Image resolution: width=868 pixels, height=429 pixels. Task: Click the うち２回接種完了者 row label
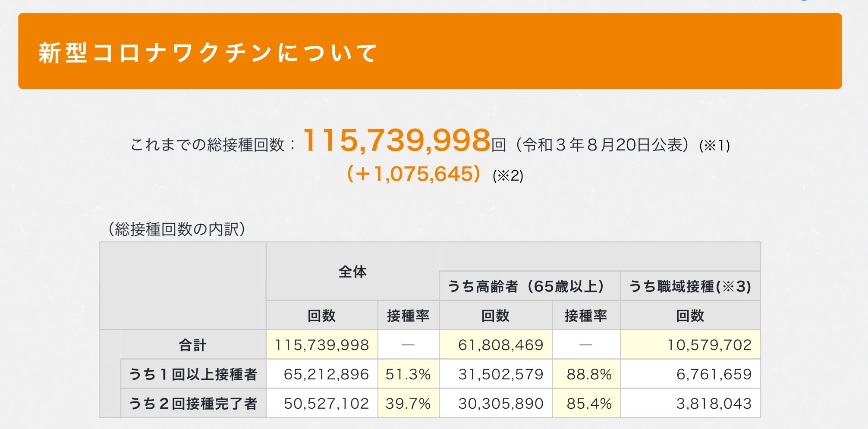tap(193, 404)
